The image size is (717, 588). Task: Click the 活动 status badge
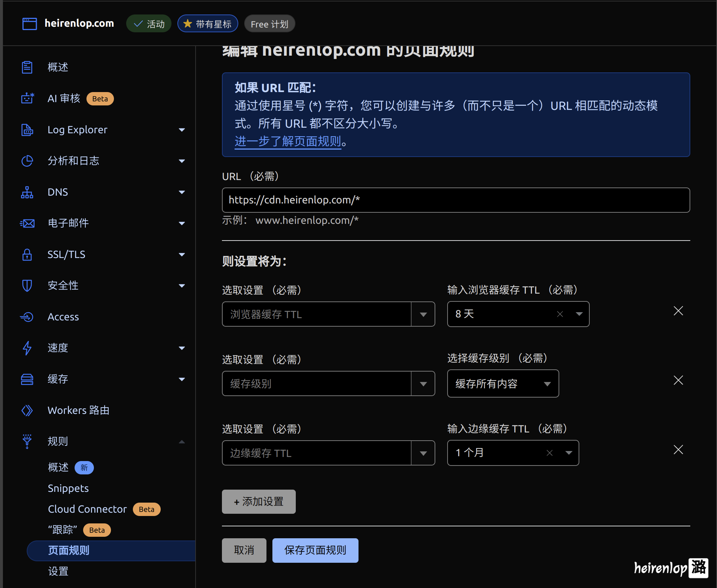[x=149, y=24]
